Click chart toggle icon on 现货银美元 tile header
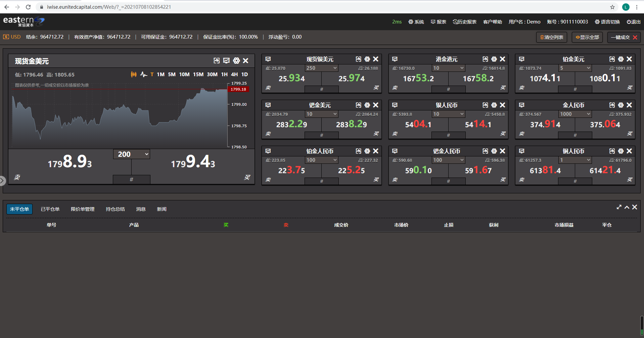The width and height of the screenshot is (644, 338). click(x=358, y=59)
